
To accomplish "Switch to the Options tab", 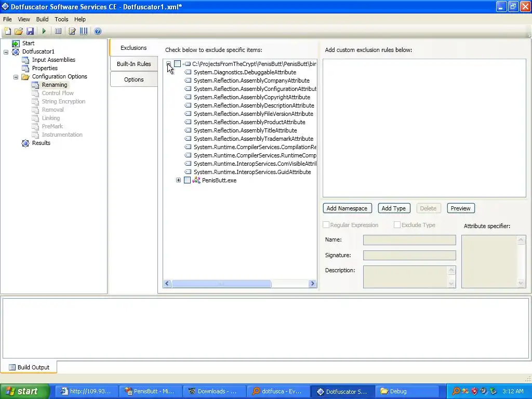I will tap(134, 79).
